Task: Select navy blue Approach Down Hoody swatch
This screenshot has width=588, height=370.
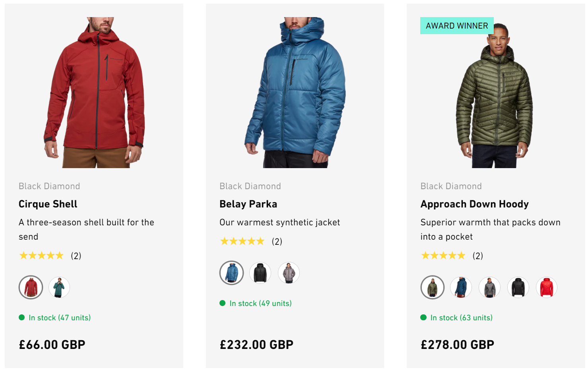Action: pyautogui.click(x=461, y=287)
